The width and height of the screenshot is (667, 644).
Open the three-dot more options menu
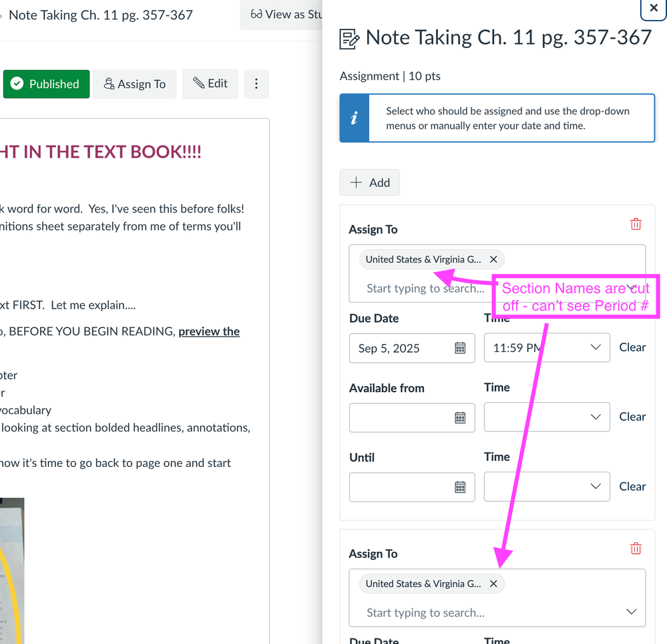tap(256, 84)
